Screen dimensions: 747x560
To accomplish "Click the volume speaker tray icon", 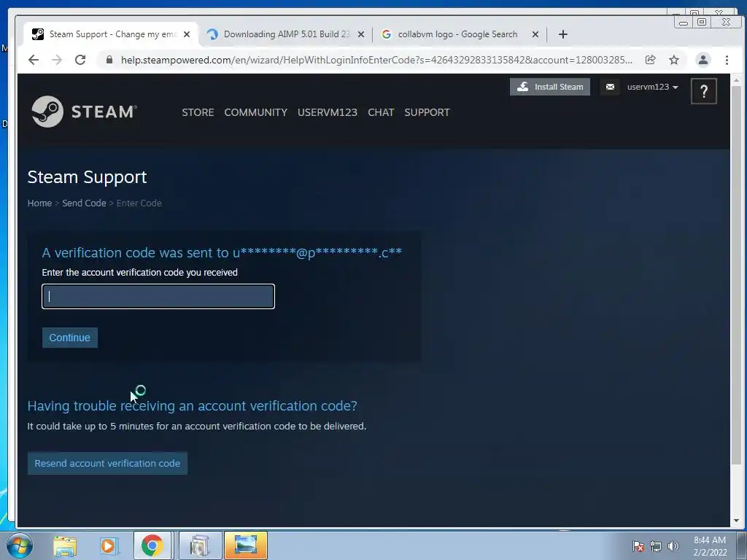I will coord(673,546).
